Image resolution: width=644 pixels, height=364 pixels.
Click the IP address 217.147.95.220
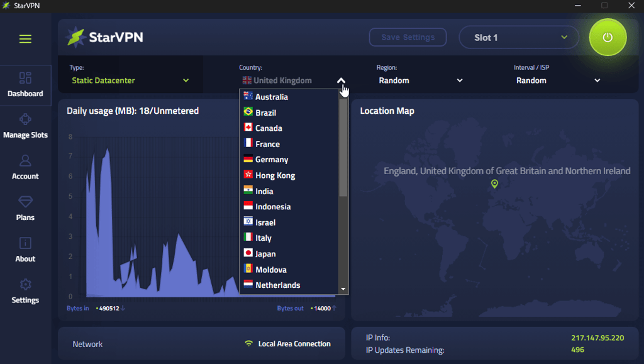point(597,338)
